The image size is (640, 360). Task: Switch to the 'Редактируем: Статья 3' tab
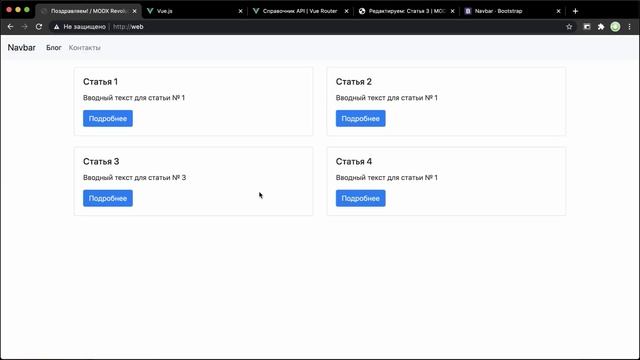point(406,11)
